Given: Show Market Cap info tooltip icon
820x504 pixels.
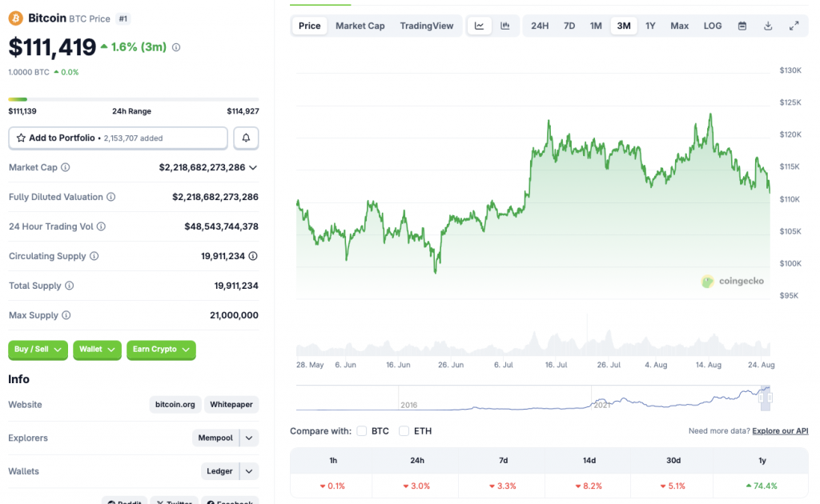Looking at the screenshot, I should click(x=66, y=168).
